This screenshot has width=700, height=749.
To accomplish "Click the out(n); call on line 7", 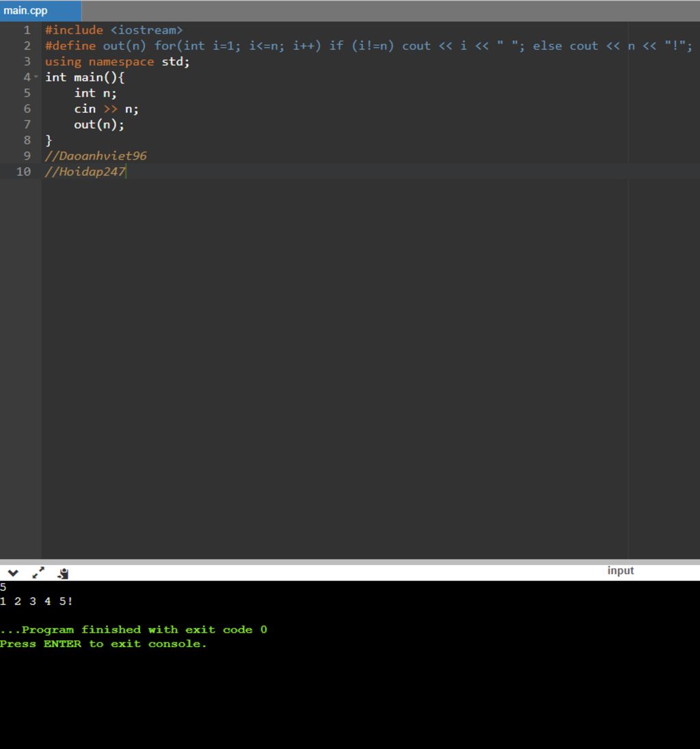I will 99,124.
